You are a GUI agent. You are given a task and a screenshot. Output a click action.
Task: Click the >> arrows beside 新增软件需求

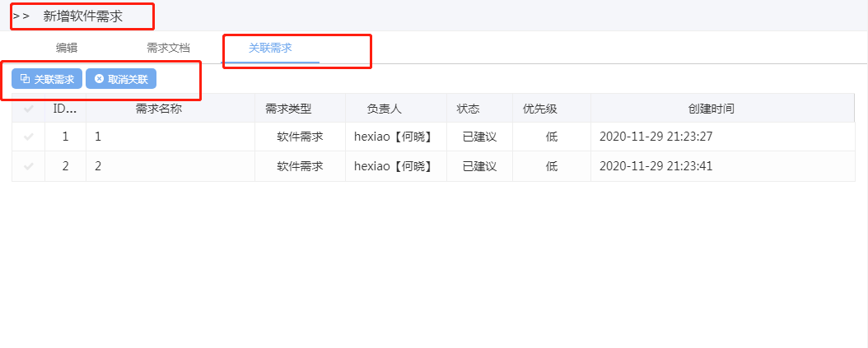click(21, 16)
